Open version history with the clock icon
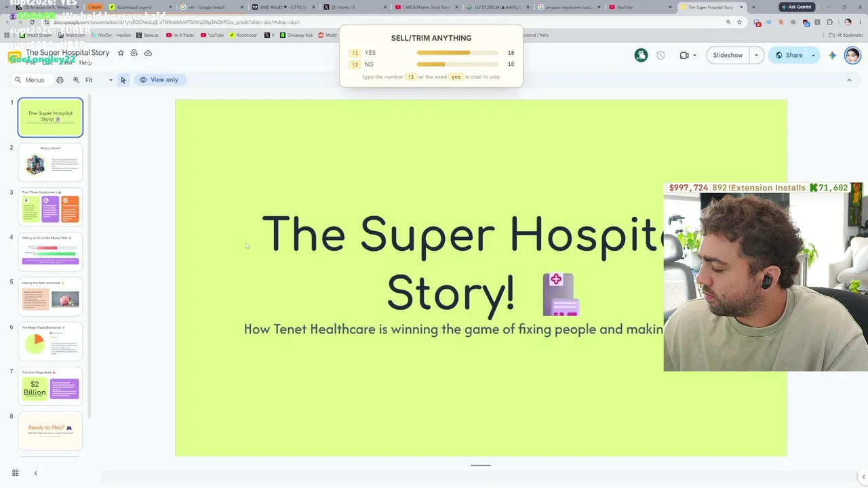 660,55
